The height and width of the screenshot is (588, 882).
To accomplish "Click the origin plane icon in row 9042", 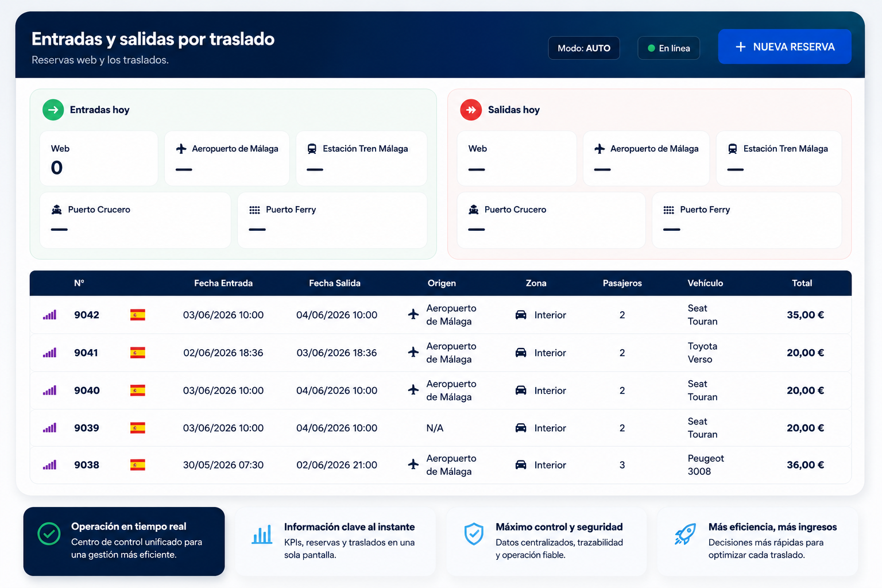I will [413, 314].
